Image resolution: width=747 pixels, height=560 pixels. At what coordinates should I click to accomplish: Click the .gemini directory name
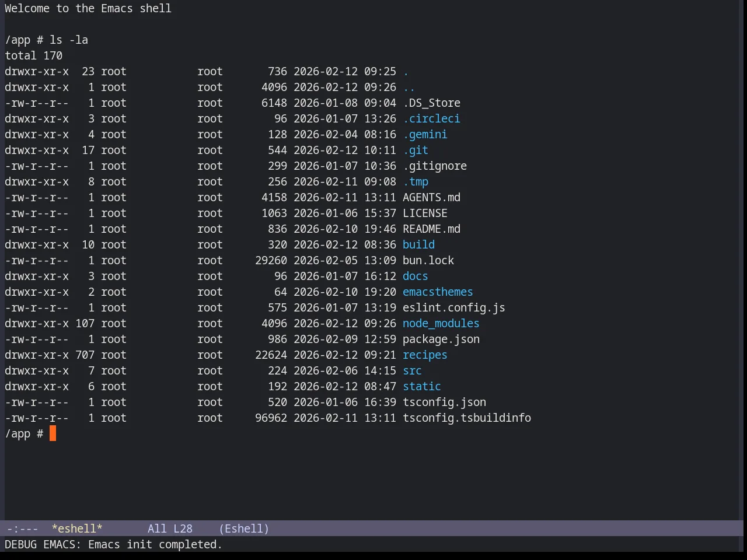click(425, 135)
